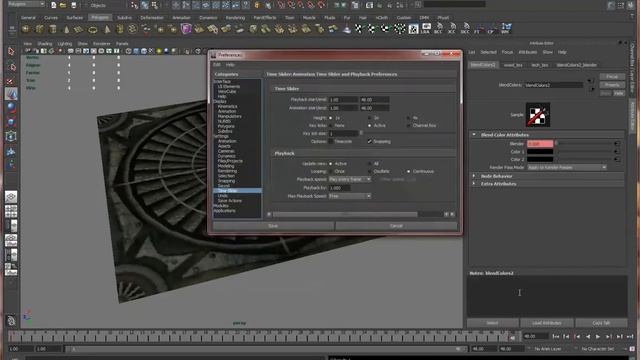Image resolution: width=640 pixels, height=360 pixels.
Task: Set Update view to All
Action: [370, 164]
